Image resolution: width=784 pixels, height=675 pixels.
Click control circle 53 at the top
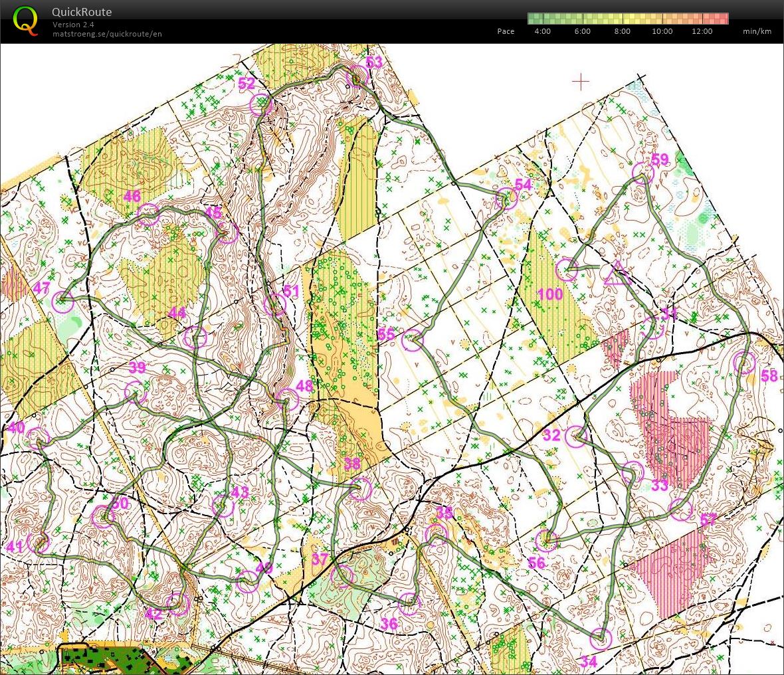coord(357,76)
